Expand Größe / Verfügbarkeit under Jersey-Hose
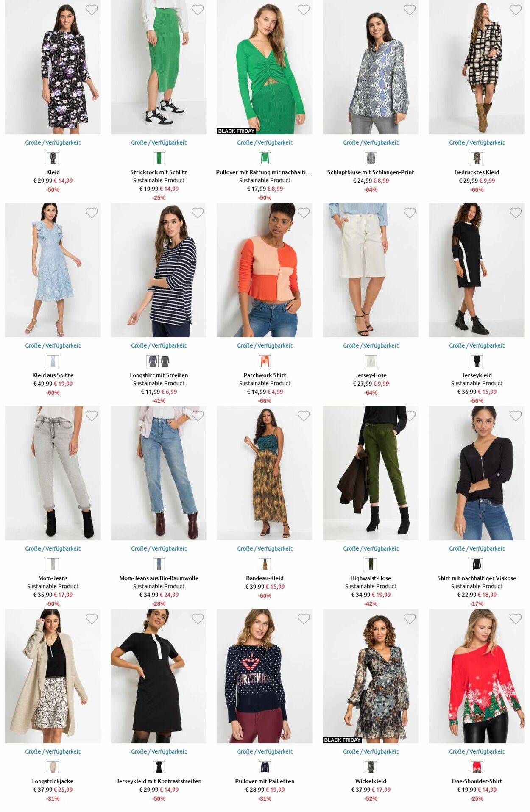Image resolution: width=530 pixels, height=812 pixels. (x=371, y=345)
